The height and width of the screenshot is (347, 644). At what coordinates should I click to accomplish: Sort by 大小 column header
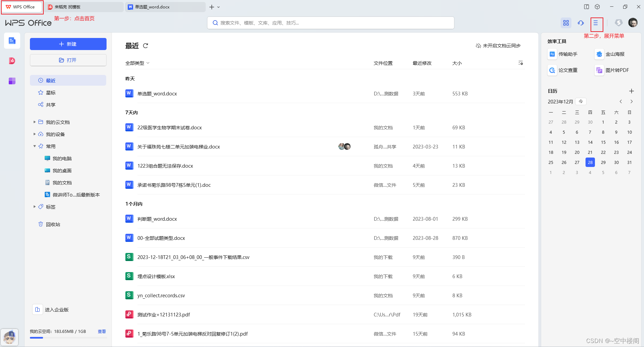[x=457, y=63]
